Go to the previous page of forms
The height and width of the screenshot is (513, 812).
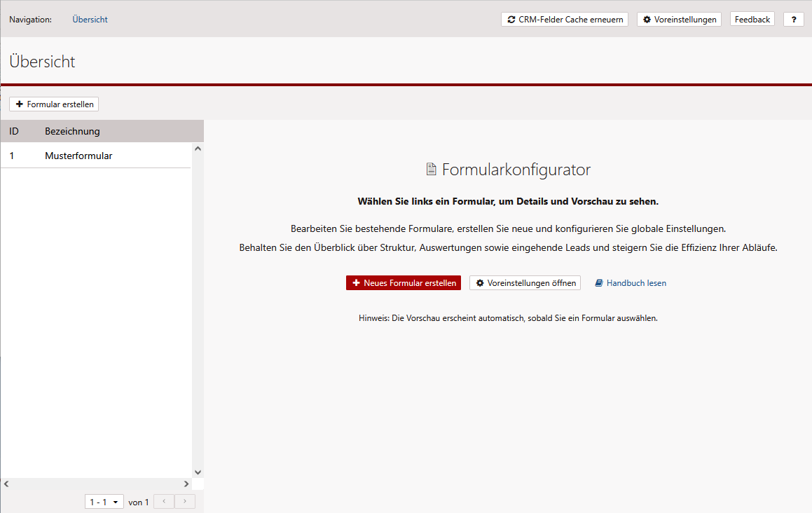coord(163,502)
